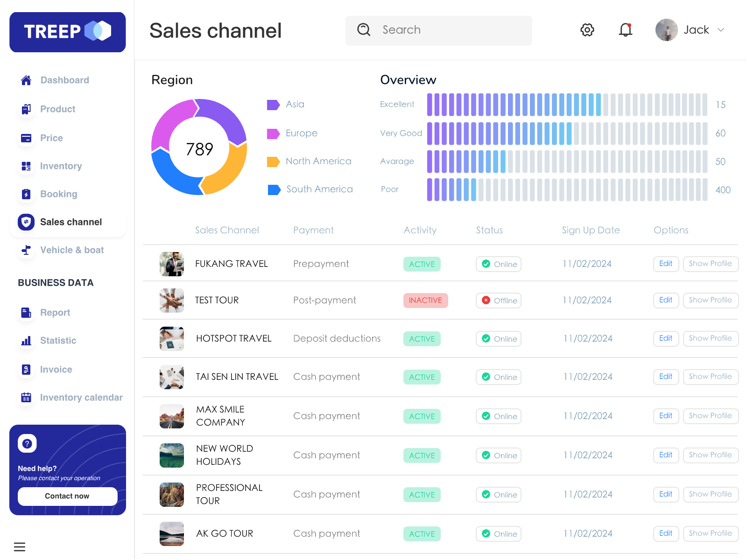Click the hamburger menu icon at bottom
Screen dimensions: 747x560
pos(20,547)
